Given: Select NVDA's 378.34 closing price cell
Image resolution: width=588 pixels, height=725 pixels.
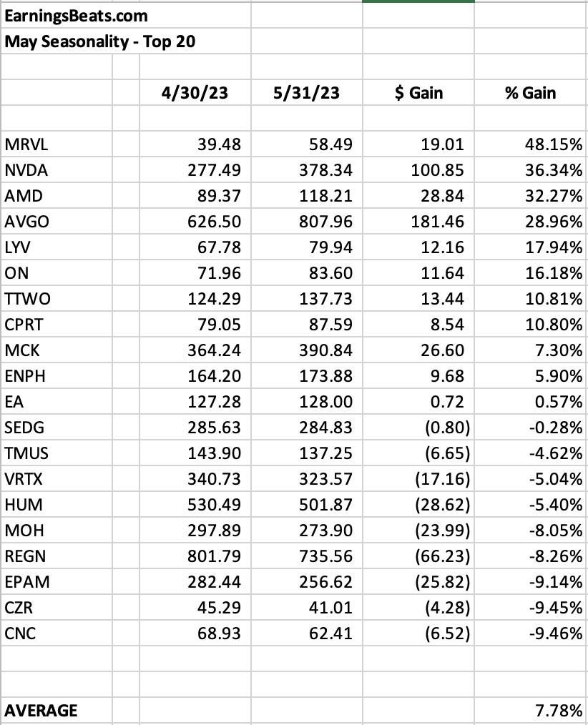Looking at the screenshot, I should point(307,170).
